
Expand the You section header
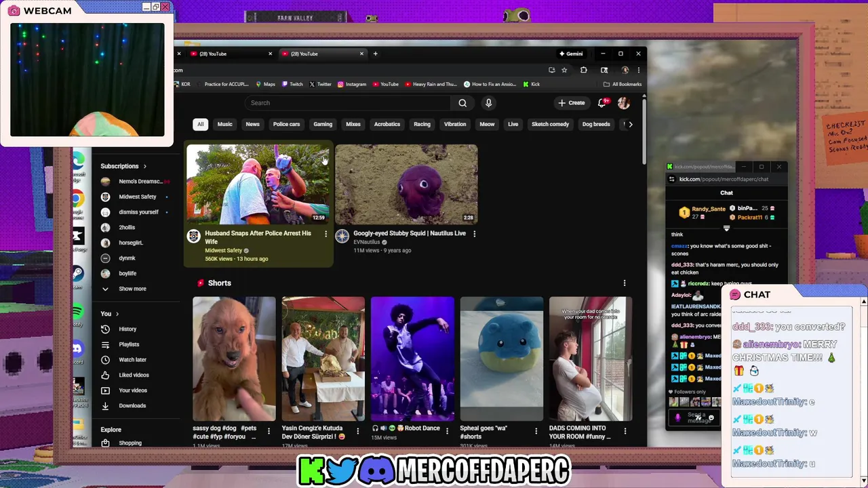[110, 314]
